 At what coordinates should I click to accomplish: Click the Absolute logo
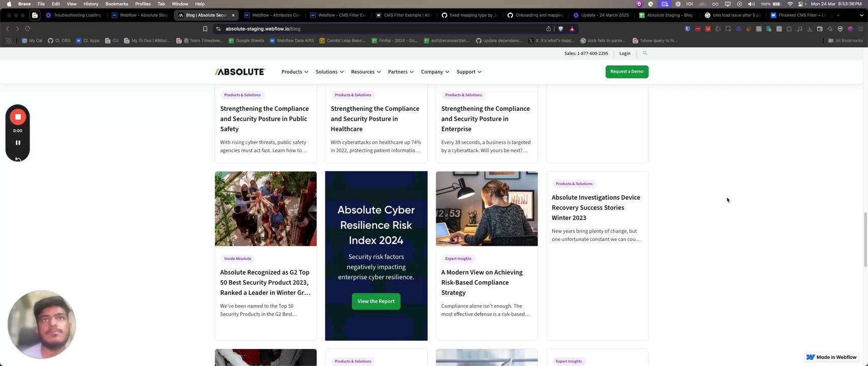[240, 72]
